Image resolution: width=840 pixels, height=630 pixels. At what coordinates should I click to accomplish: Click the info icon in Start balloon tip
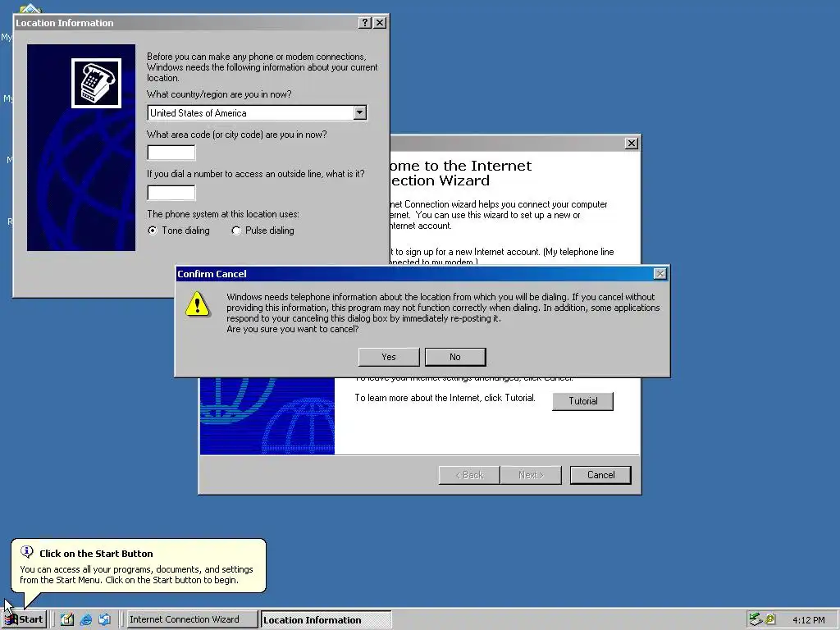pyautogui.click(x=26, y=551)
